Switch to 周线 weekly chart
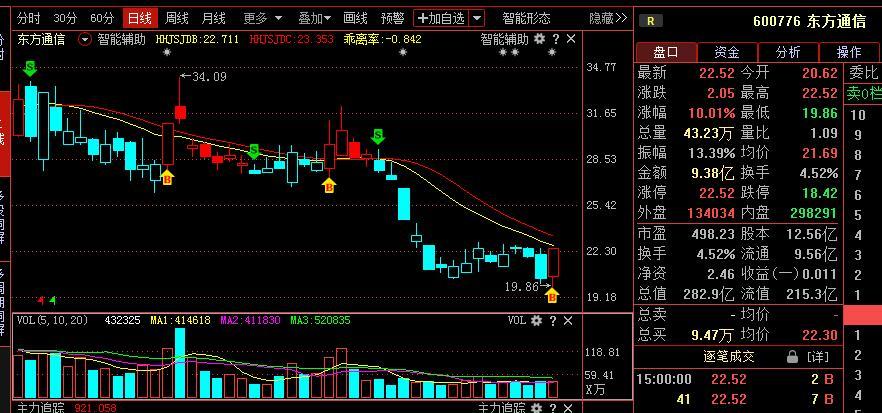The height and width of the screenshot is (413, 882). point(177,19)
